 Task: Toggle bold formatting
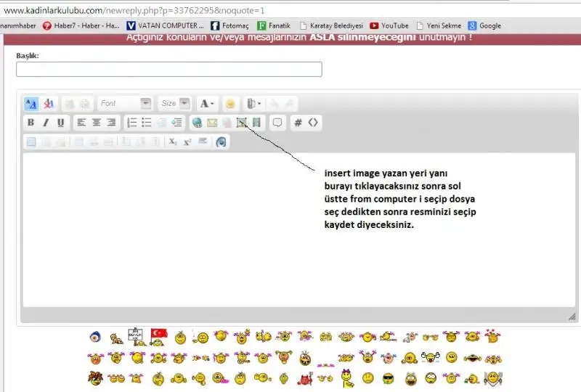tap(31, 123)
